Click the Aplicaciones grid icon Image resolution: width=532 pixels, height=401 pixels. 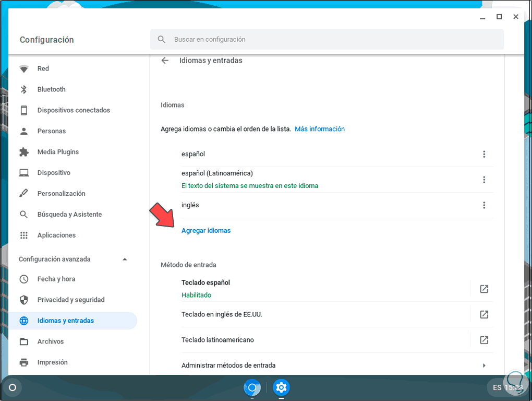pyautogui.click(x=24, y=235)
